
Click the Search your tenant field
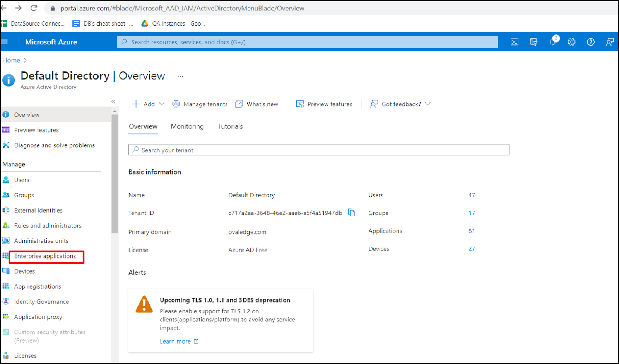point(319,150)
